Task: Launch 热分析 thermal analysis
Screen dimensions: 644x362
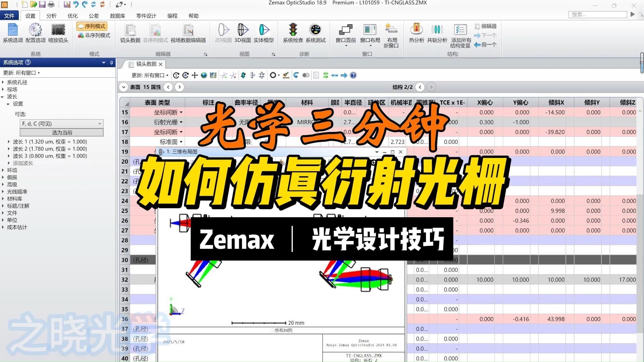Action: [x=416, y=33]
